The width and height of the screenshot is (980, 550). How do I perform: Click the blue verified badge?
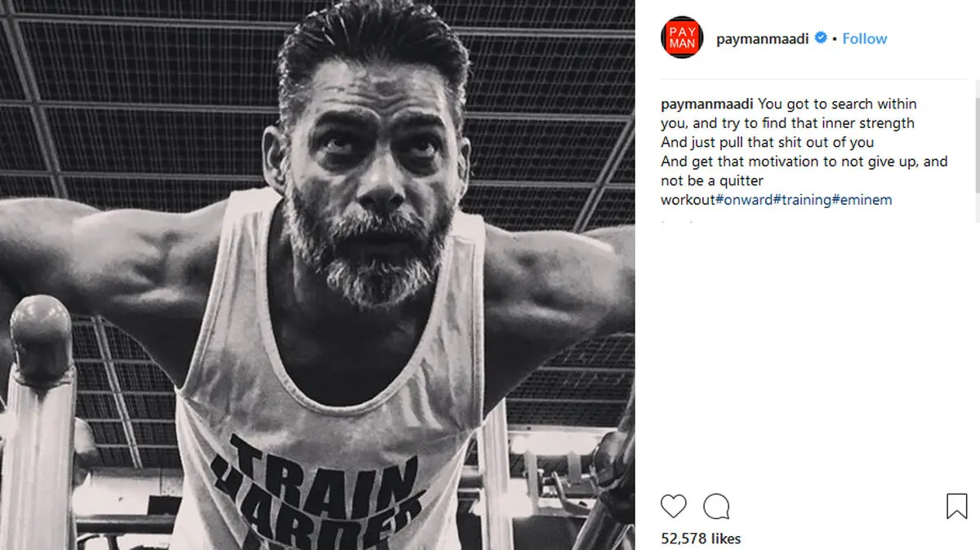coord(822,38)
